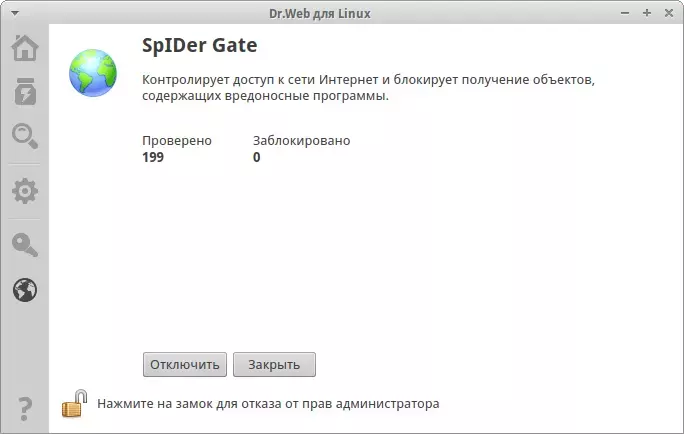This screenshot has width=684, height=434.
Task: Click the SpIDer Gate heading
Action: point(200,45)
